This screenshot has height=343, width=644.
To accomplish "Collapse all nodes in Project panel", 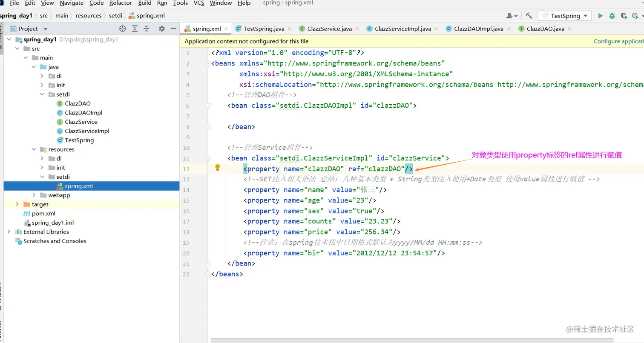I will pyautogui.click(x=146, y=29).
